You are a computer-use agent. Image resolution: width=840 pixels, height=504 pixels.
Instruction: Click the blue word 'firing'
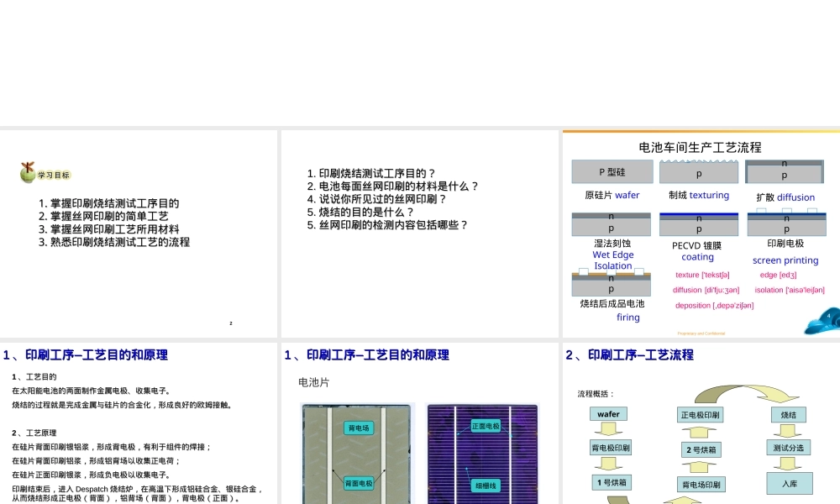(627, 318)
